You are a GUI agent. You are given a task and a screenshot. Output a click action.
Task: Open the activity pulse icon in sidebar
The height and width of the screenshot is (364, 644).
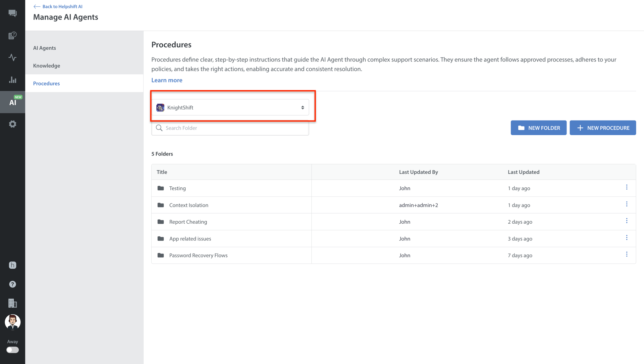tap(12, 57)
